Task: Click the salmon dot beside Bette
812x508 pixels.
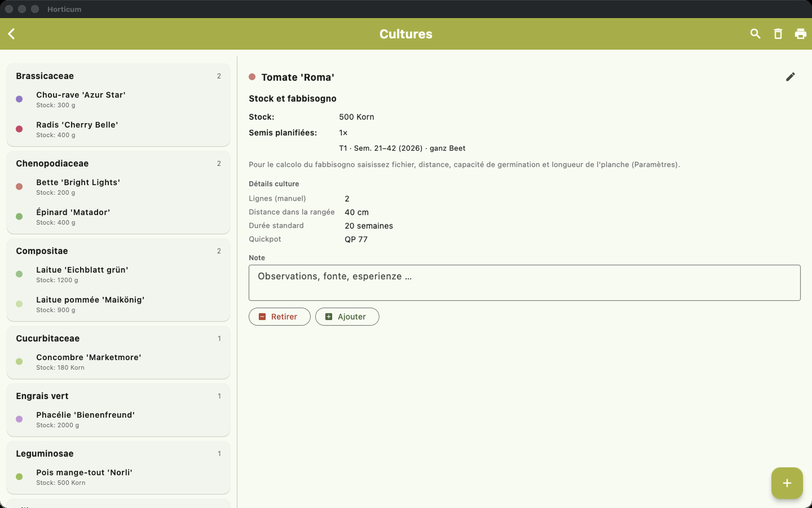Action: 19,187
